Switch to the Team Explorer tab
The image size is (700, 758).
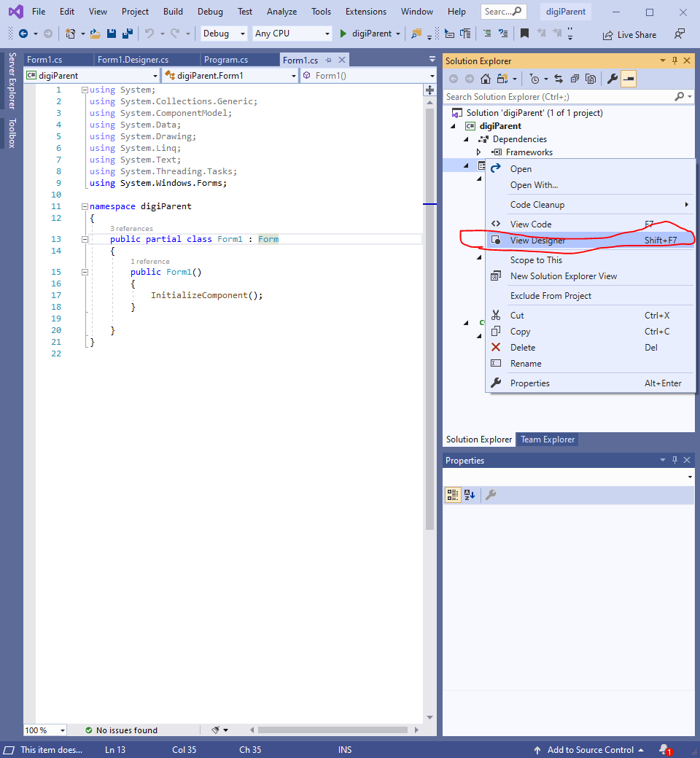pyautogui.click(x=548, y=439)
